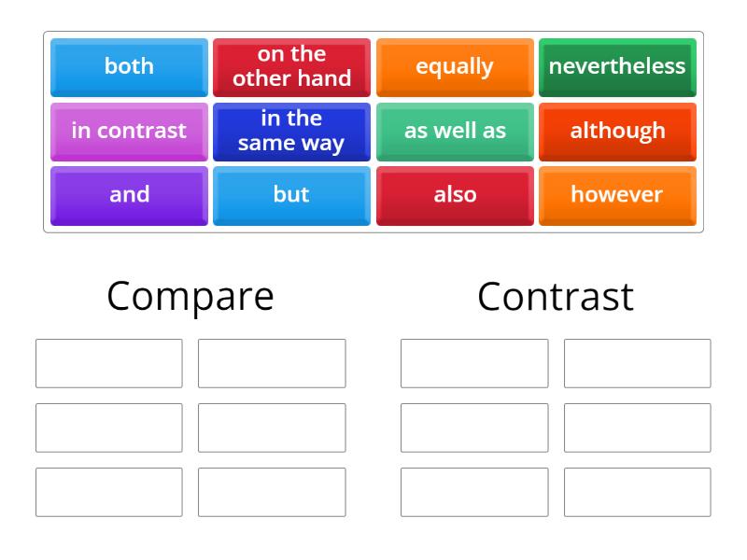Click the second Compare slot in top row
Viewport: 747px width, 560px height.
(x=272, y=363)
